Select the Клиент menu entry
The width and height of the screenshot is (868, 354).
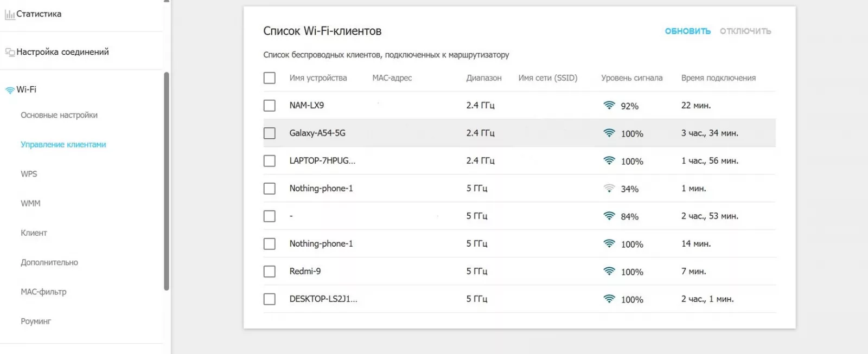[x=34, y=233]
